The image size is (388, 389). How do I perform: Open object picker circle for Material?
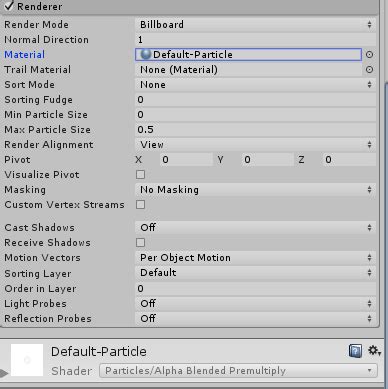click(369, 55)
